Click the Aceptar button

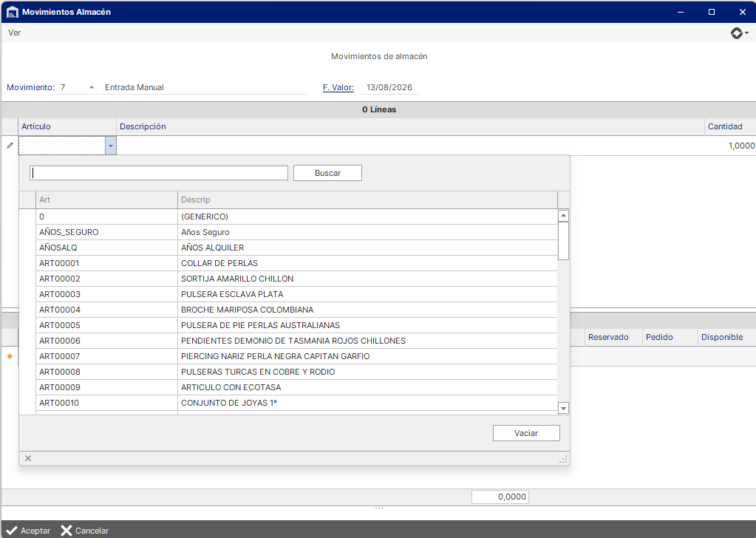point(28,531)
